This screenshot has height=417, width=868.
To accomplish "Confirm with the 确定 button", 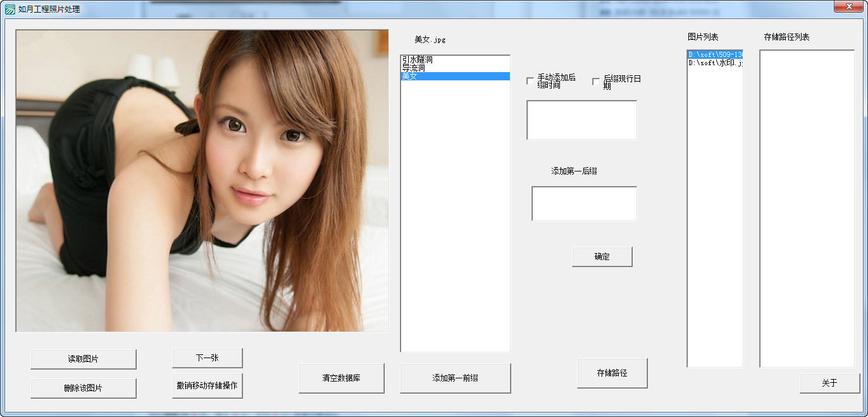I will tap(602, 256).
